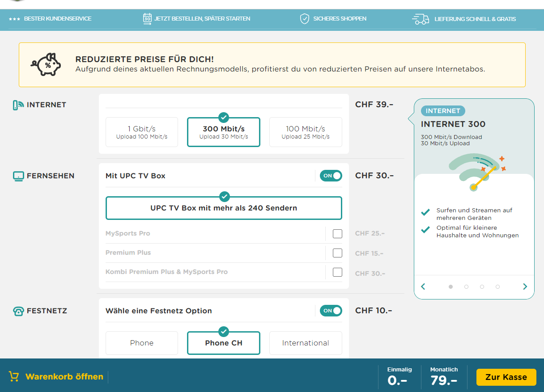Viewport: 544px width, 392px height.
Task: Choose the International phone option
Action: (x=306, y=343)
